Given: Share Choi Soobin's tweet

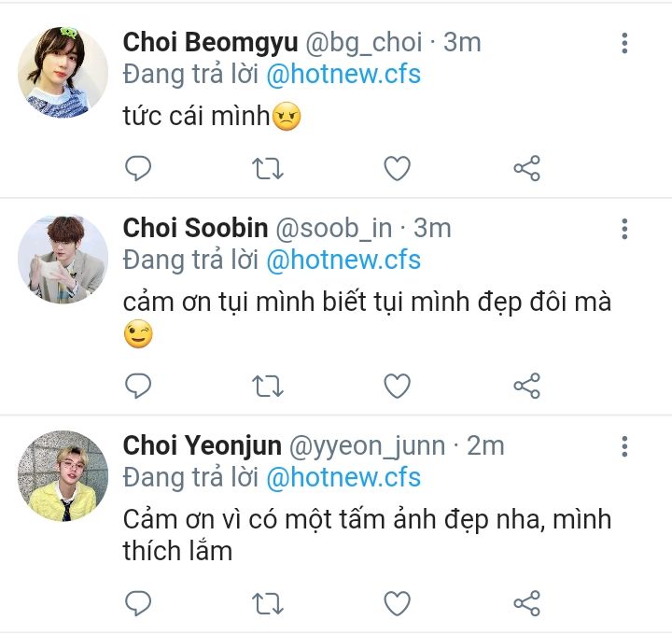Looking at the screenshot, I should click(x=526, y=386).
